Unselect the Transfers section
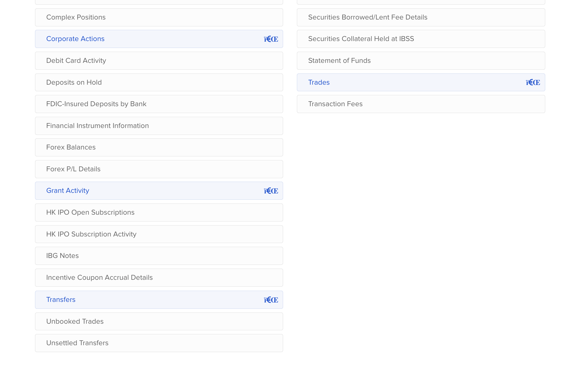 pyautogui.click(x=61, y=300)
